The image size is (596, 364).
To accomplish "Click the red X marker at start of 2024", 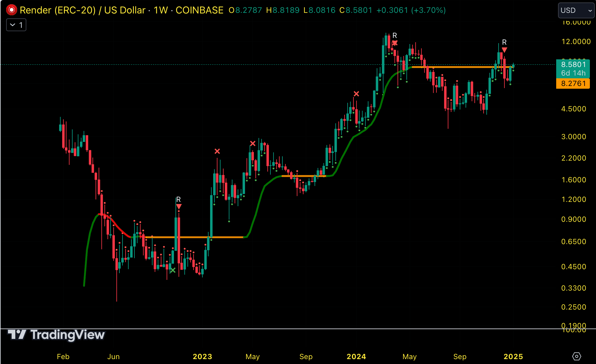I will pos(356,94).
